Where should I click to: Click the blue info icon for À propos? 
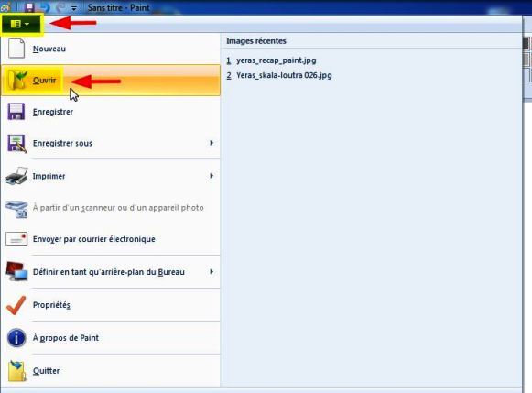click(x=16, y=338)
